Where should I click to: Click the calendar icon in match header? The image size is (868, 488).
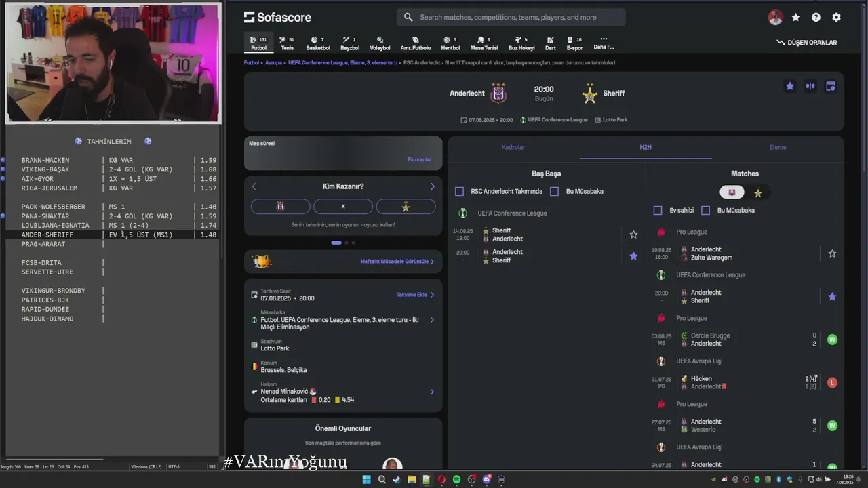pos(830,86)
